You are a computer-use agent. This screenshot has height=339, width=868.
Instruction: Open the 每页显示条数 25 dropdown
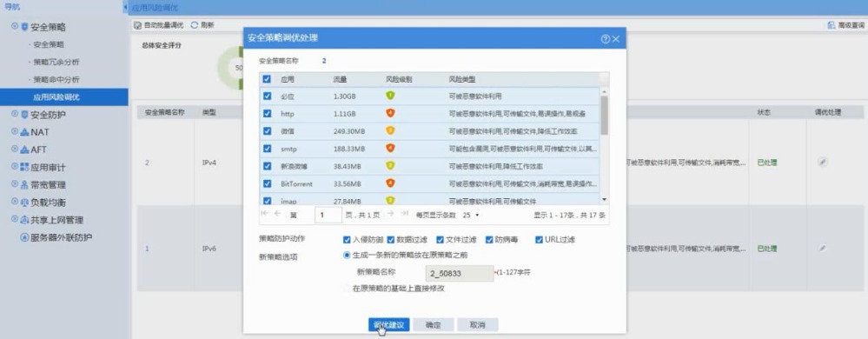471,215
